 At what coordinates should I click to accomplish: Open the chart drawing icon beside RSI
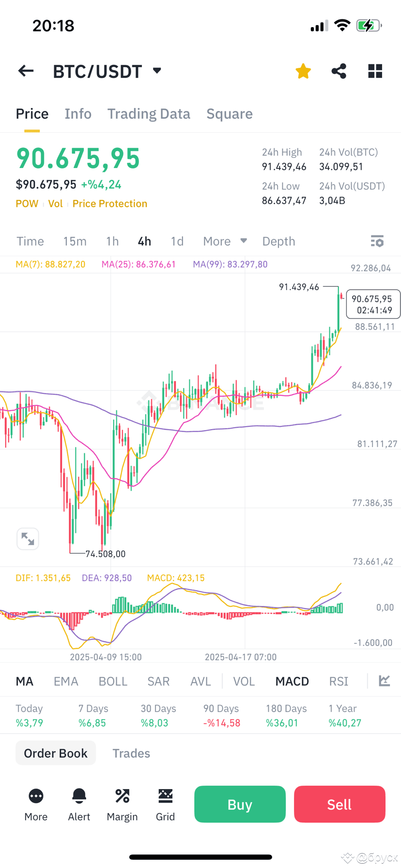point(384,681)
